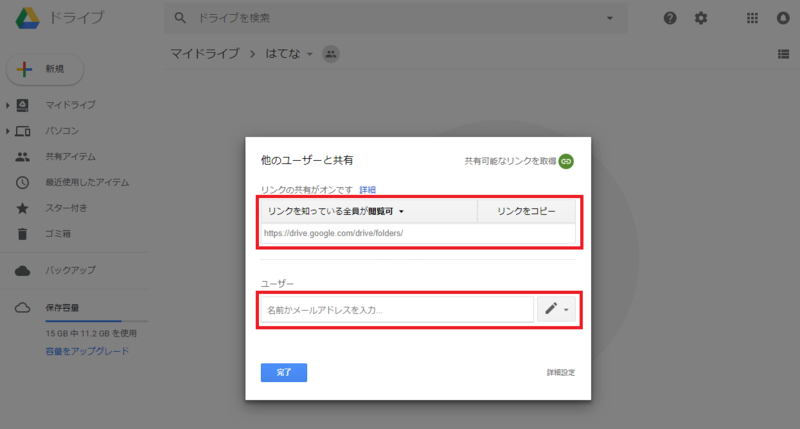Image resolution: width=800 pixels, height=429 pixels.
Task: Click the 詳細 link about link sharing
Action: (367, 190)
